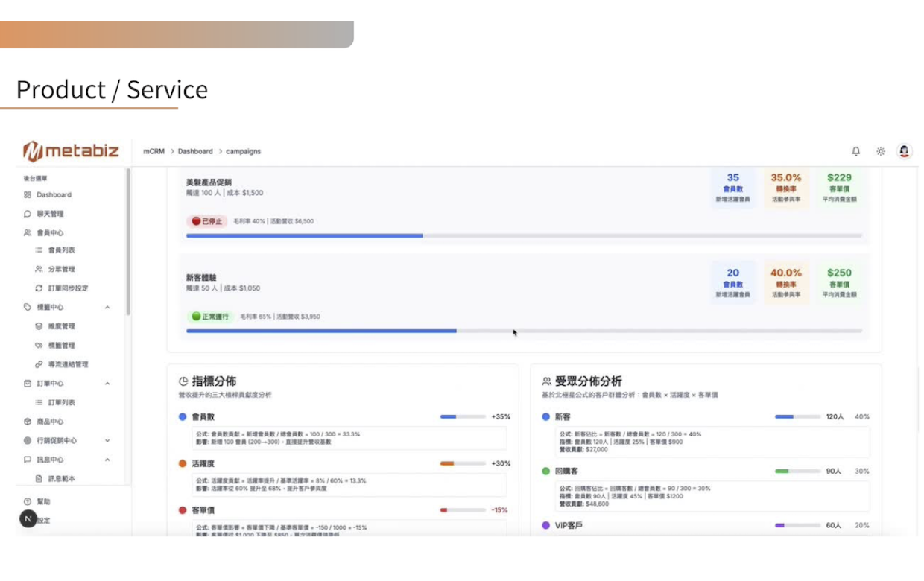Click the Dashboard grid icon in sidebar
924x581 pixels.
[x=28, y=194]
